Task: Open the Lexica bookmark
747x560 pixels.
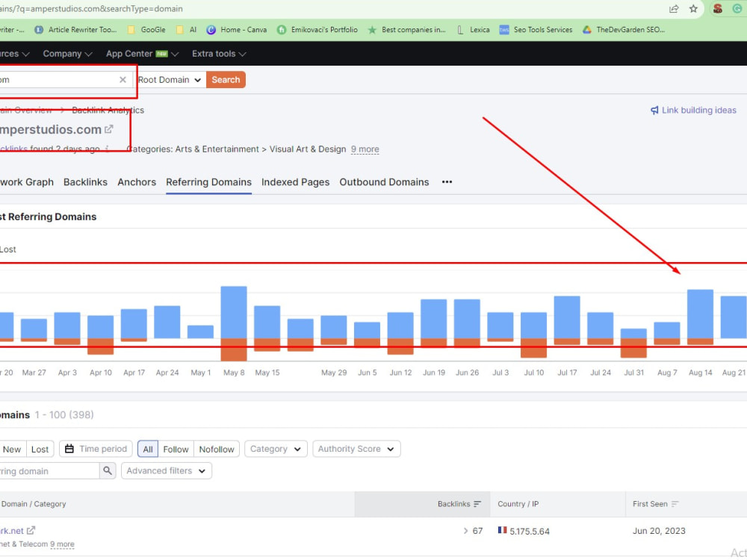Action: 473,30
